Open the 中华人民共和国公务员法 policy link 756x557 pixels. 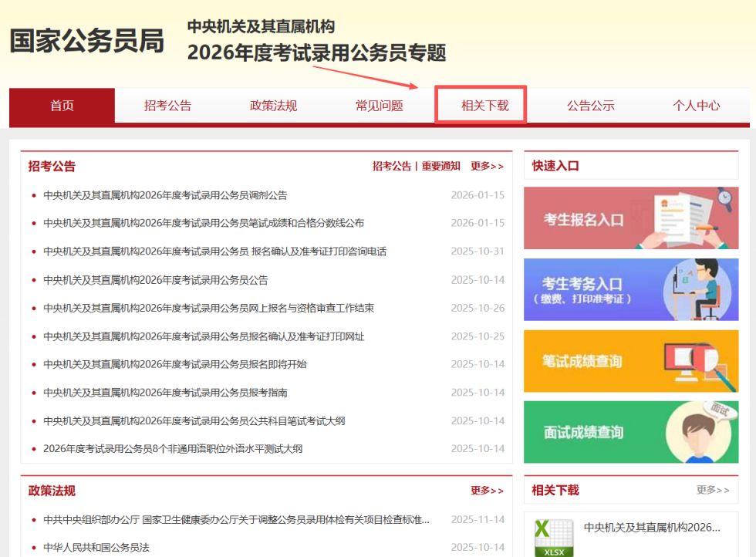click(x=96, y=548)
